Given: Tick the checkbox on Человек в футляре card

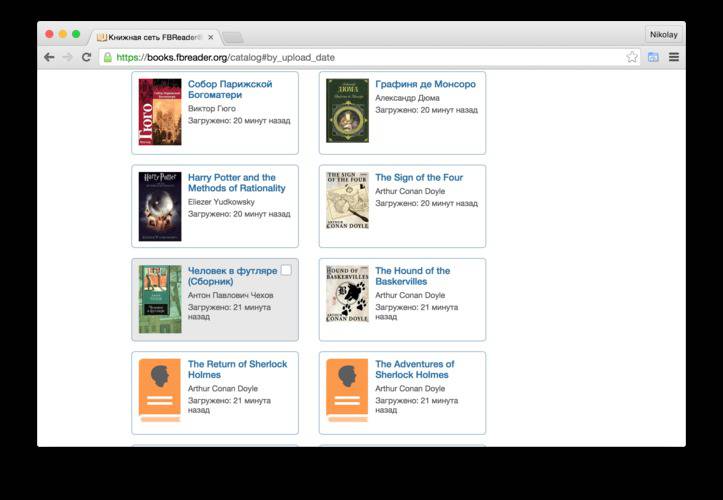Looking at the screenshot, I should [x=286, y=270].
